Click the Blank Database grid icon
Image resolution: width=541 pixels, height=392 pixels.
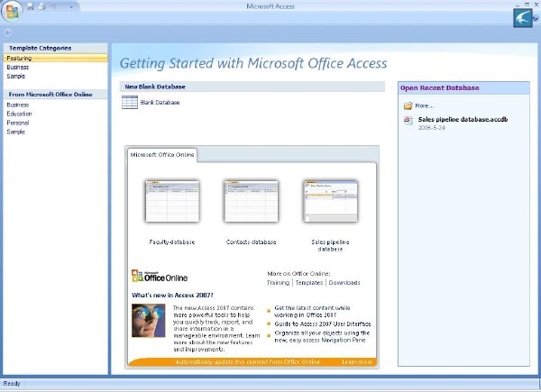(x=130, y=103)
